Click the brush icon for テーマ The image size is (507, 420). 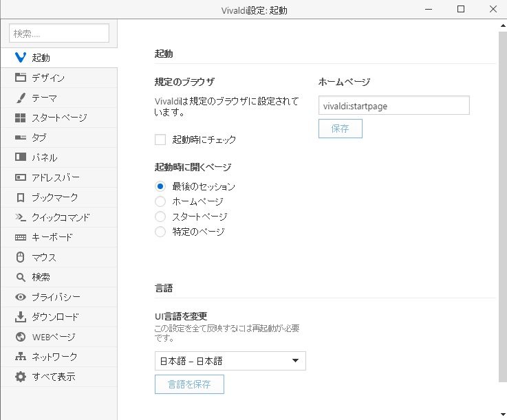21,98
